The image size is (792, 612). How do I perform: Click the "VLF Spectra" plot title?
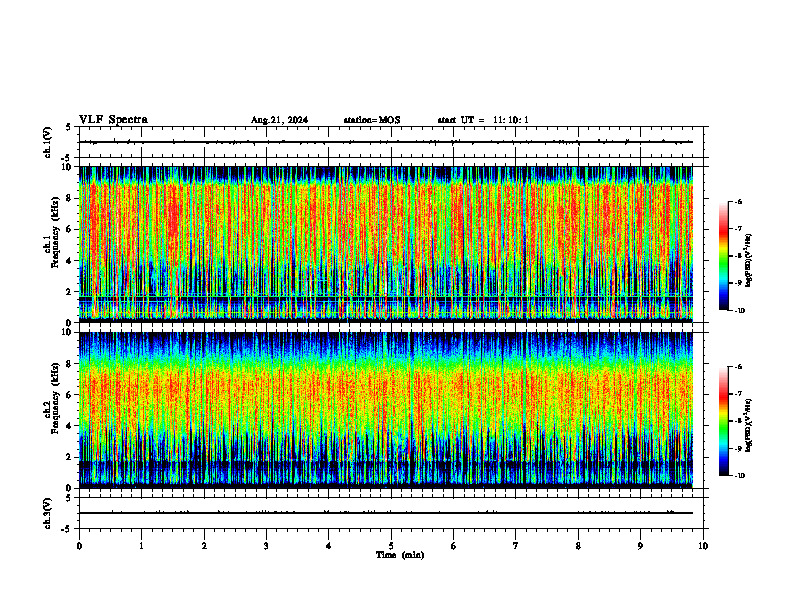click(113, 120)
